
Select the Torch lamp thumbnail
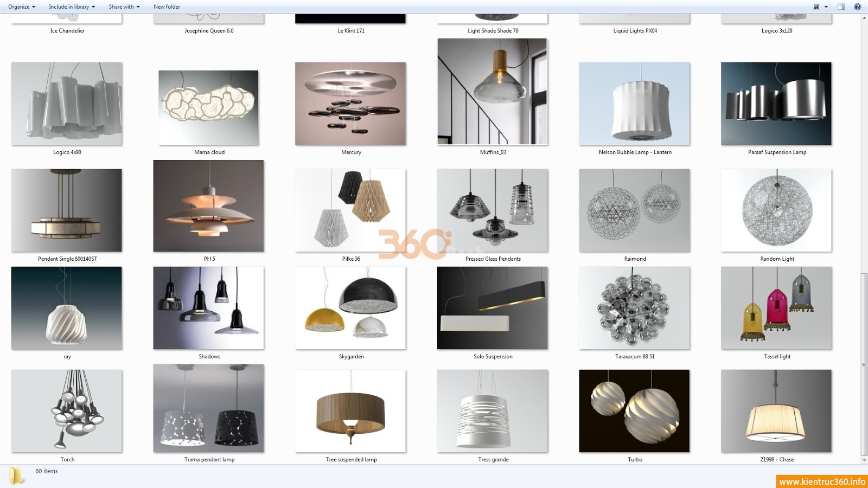pyautogui.click(x=67, y=411)
